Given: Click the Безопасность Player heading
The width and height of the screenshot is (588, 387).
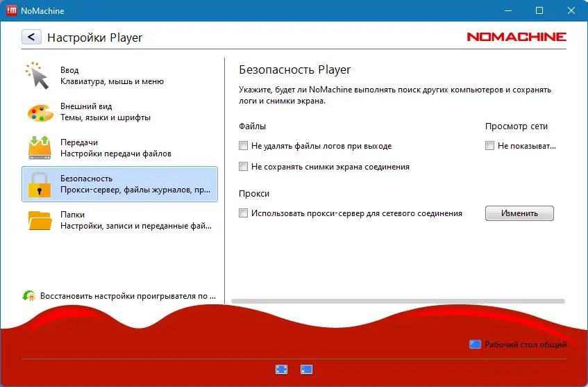Looking at the screenshot, I should (x=295, y=69).
